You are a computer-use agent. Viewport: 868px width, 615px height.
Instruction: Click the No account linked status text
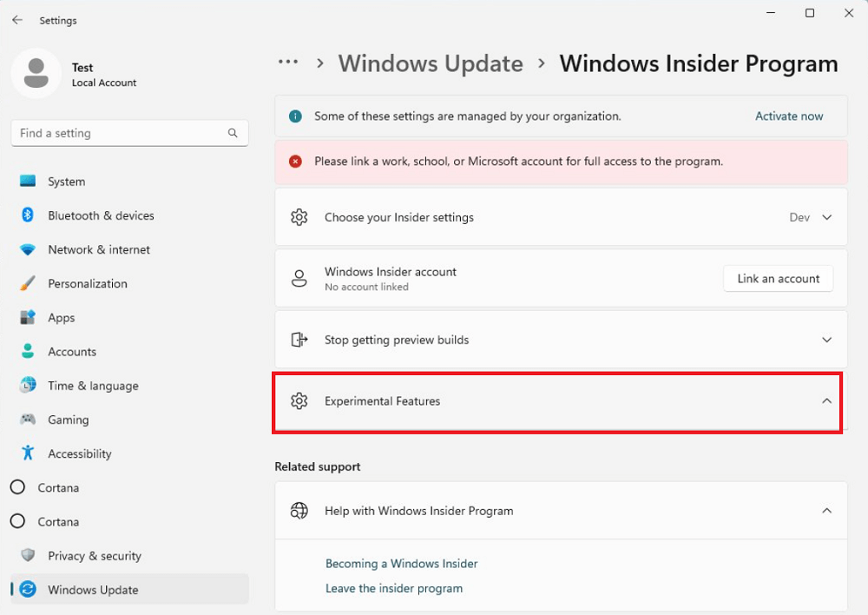click(x=366, y=287)
